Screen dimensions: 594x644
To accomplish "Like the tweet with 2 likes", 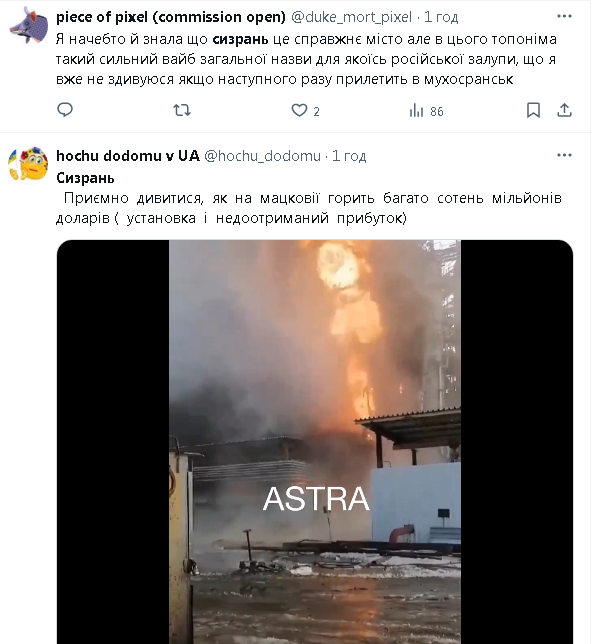I will click(x=305, y=110).
